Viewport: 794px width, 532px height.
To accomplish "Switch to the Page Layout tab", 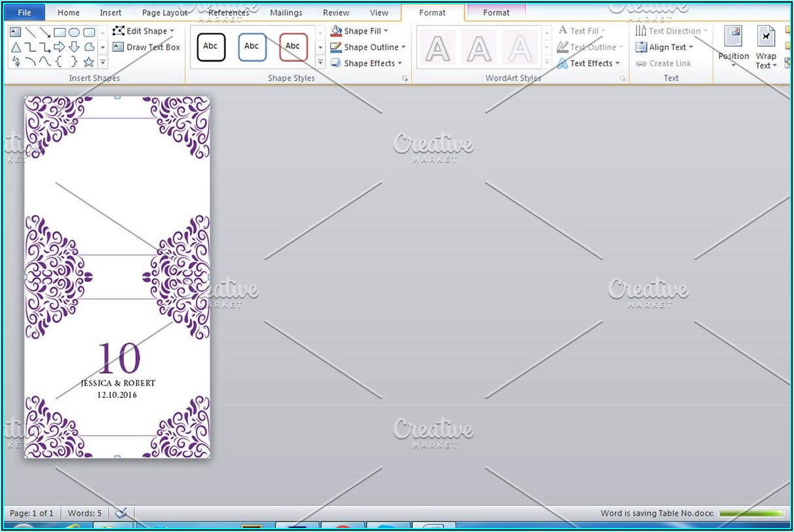I will [164, 12].
